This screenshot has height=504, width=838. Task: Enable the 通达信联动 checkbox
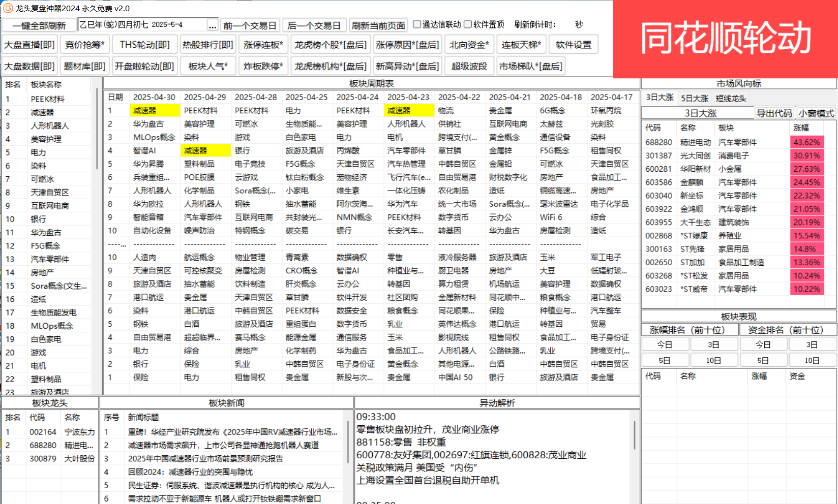point(417,24)
